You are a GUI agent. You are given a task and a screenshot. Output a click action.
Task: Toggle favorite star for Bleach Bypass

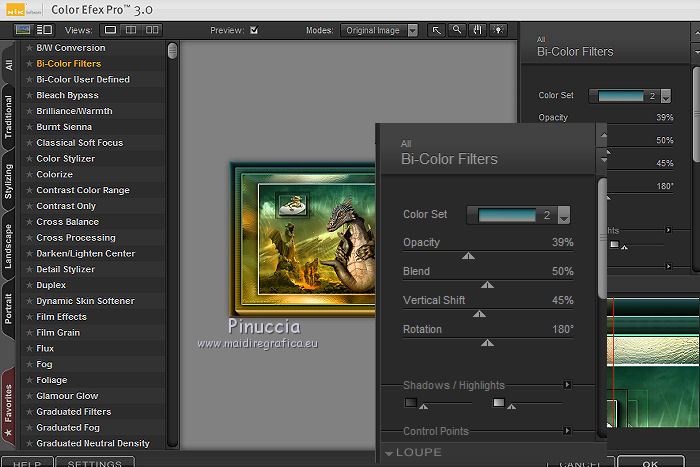click(29, 95)
